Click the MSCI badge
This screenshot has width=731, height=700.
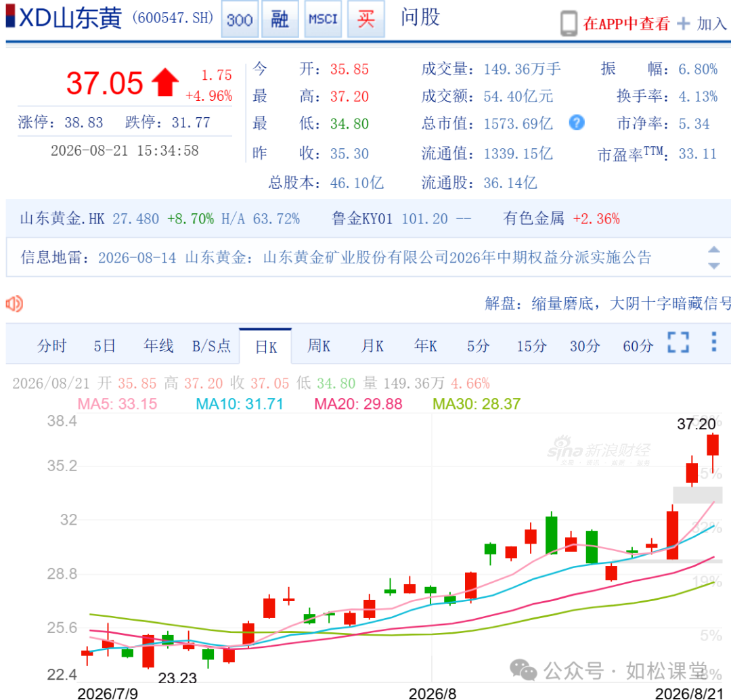(x=323, y=19)
